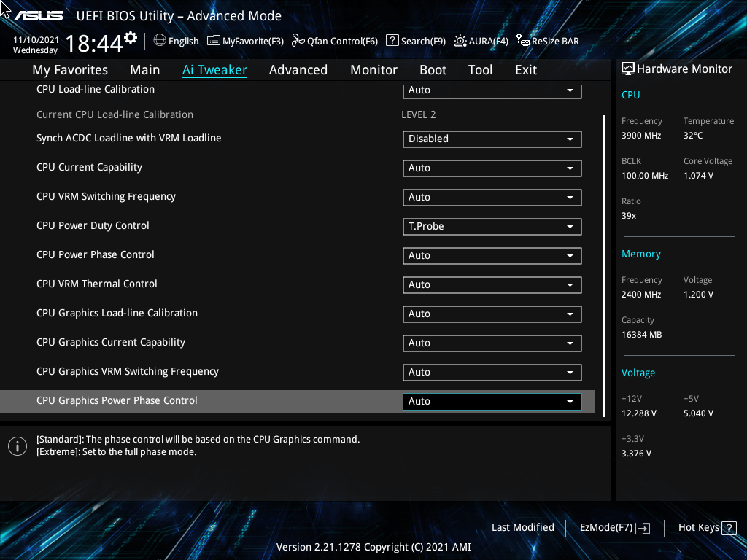Open Search(F9) text button

point(423,42)
